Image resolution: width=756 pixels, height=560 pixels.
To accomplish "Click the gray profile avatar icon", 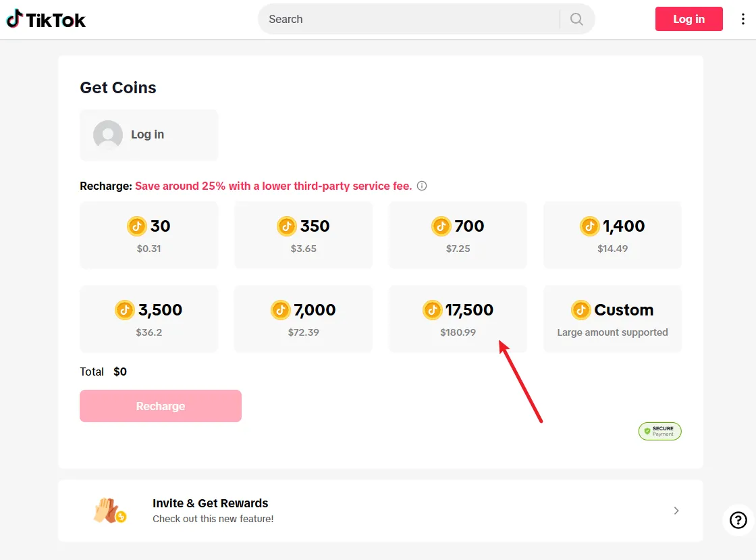I will (x=108, y=134).
